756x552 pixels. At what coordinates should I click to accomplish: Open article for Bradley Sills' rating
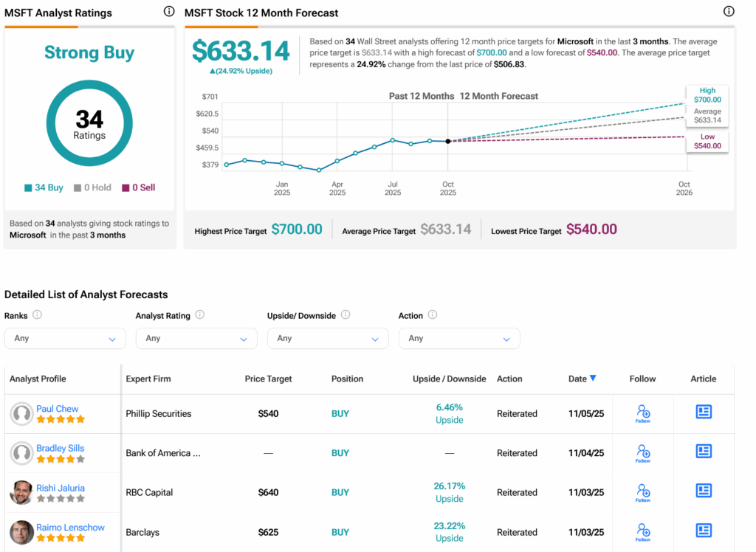704,452
